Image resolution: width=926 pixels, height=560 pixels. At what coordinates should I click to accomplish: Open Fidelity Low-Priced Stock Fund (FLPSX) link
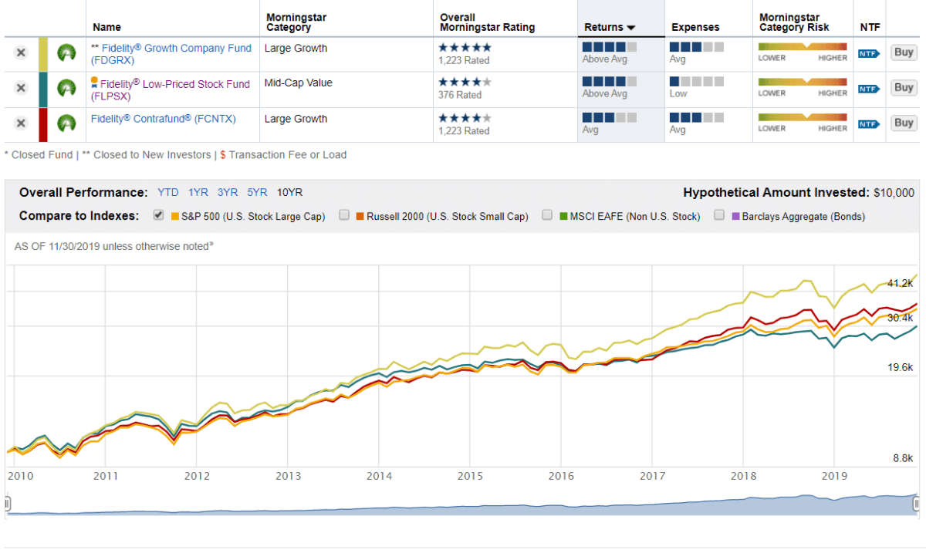click(171, 89)
